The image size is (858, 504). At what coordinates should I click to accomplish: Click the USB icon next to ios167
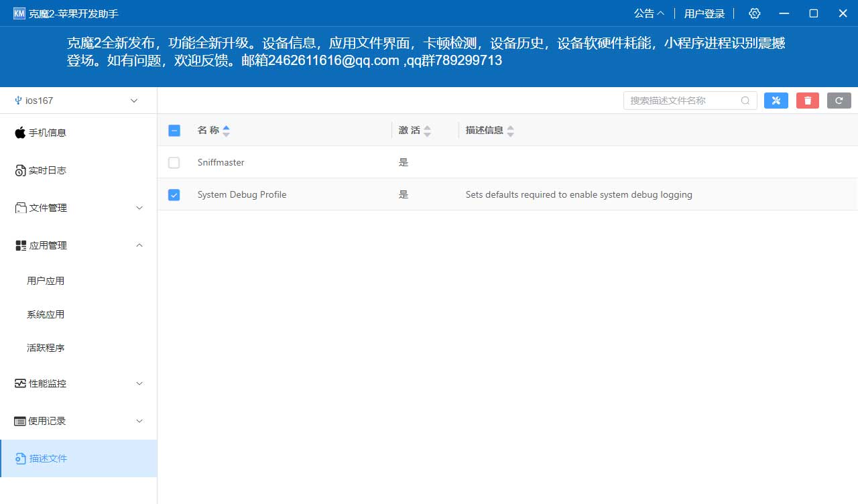click(x=17, y=101)
